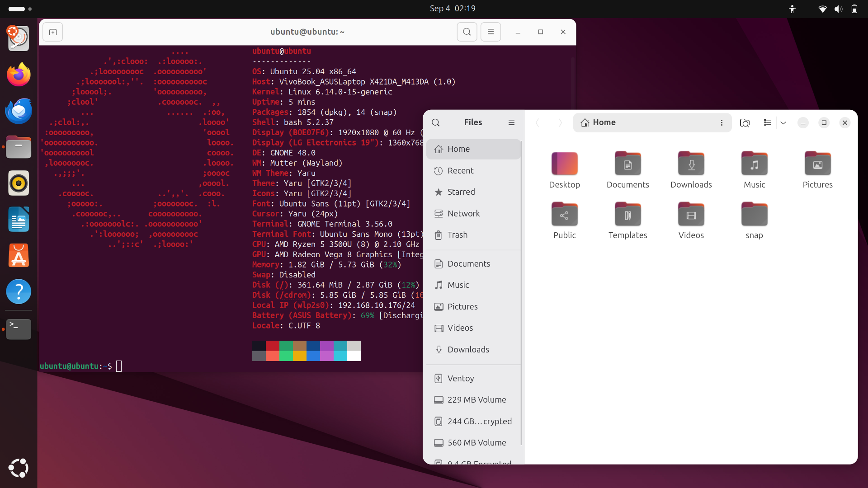
Task: Launch LibreOffice Writer from the dock
Action: 19,220
